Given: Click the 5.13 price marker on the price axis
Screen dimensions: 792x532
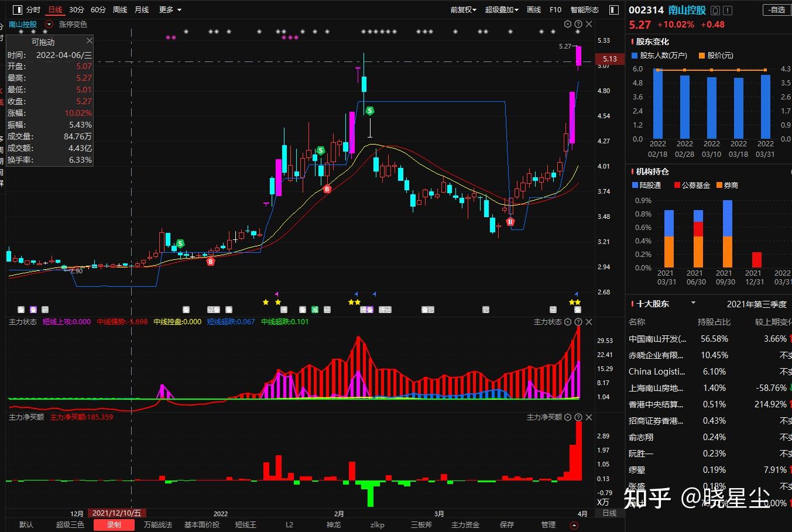Looking at the screenshot, I should pos(610,59).
